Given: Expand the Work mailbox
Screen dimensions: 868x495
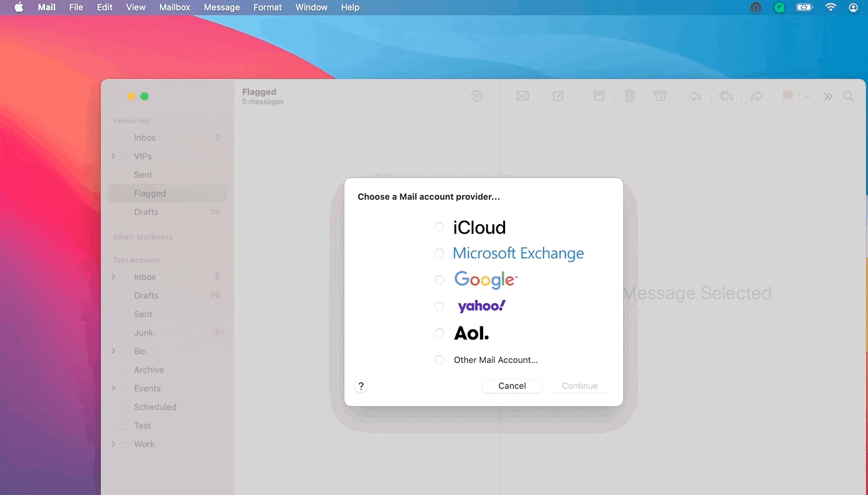Looking at the screenshot, I should [x=113, y=444].
